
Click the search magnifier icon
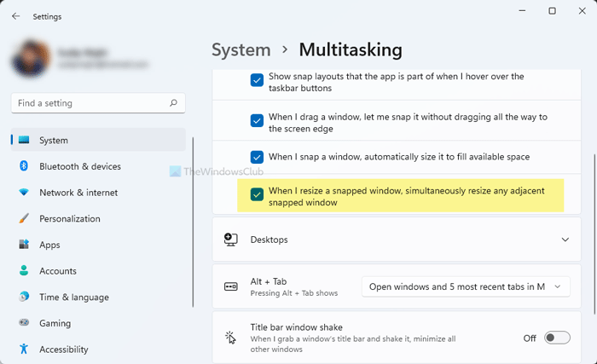174,103
